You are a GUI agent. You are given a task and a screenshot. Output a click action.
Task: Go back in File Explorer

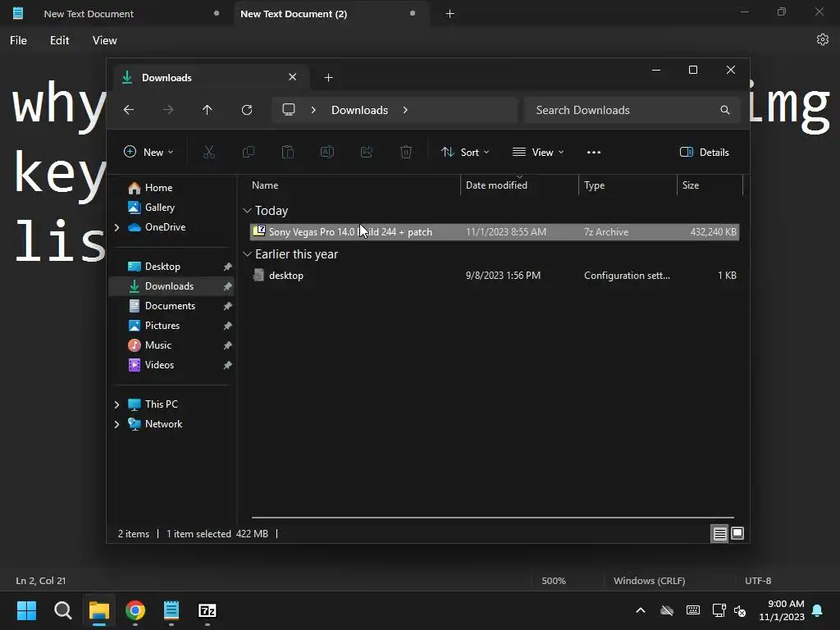pyautogui.click(x=129, y=110)
